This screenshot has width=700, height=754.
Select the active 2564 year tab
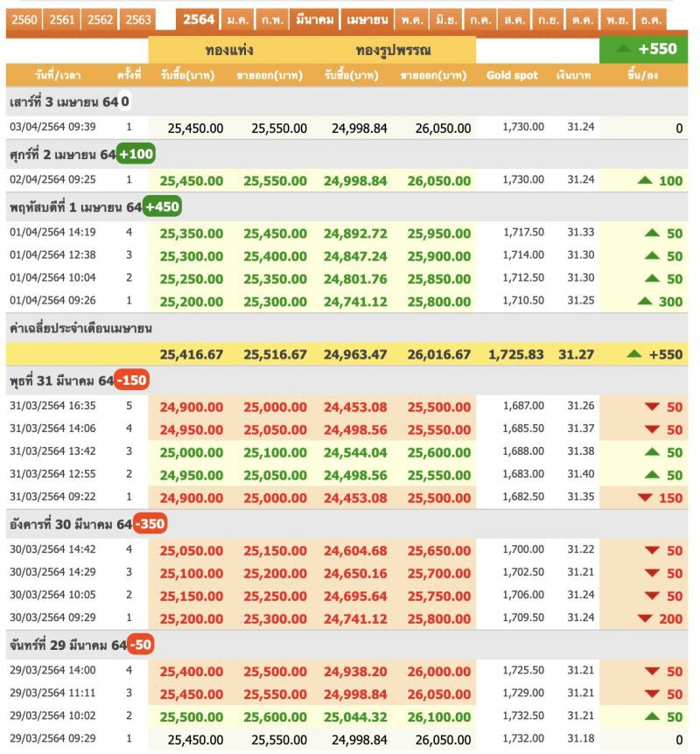[x=199, y=20]
